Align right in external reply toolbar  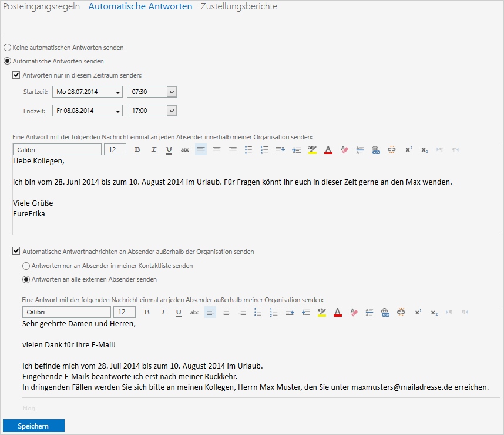pyautogui.click(x=242, y=312)
